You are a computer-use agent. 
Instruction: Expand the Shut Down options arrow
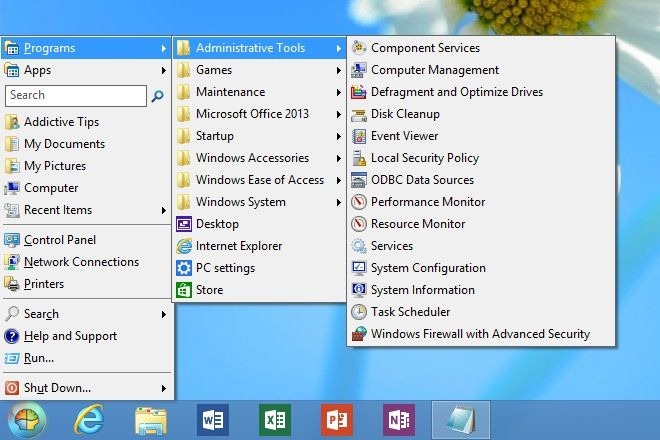click(164, 388)
